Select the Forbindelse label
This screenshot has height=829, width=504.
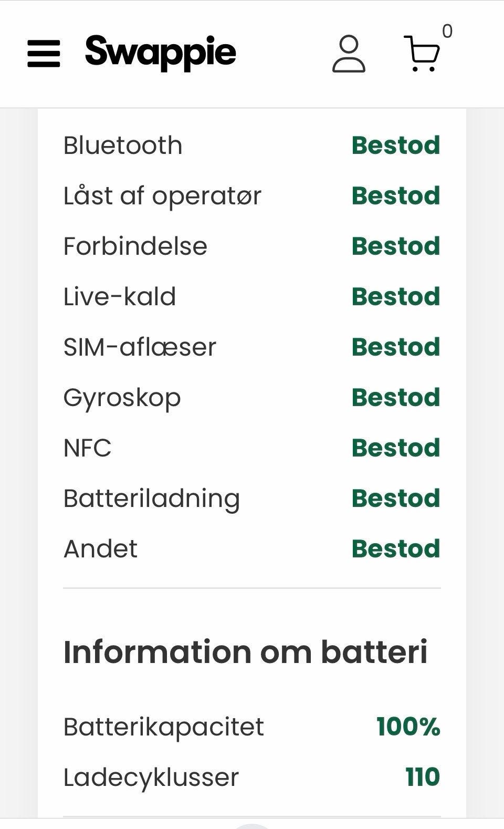[135, 246]
